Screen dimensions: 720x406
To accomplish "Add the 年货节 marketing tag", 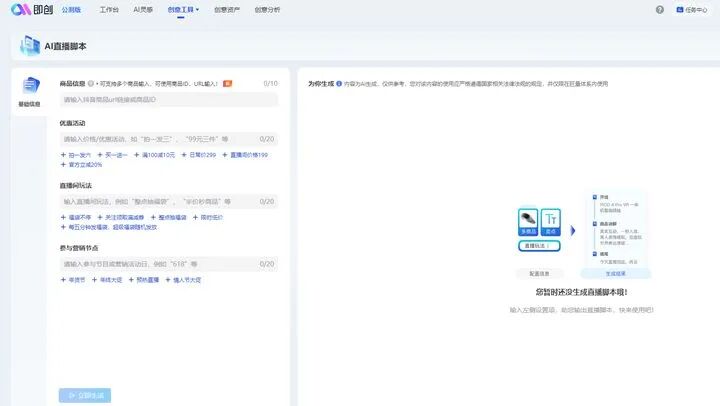I will (73, 280).
